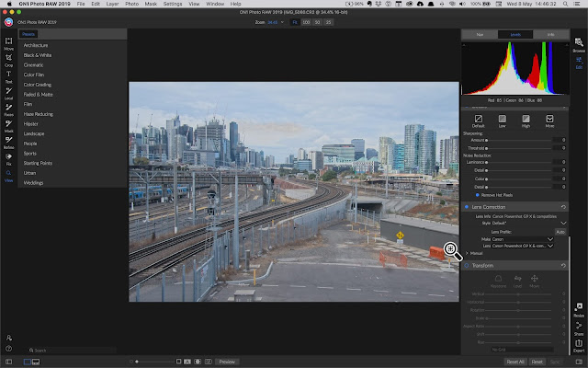Select the Local adjustment tool
The width and height of the screenshot is (588, 368).
tap(7, 92)
